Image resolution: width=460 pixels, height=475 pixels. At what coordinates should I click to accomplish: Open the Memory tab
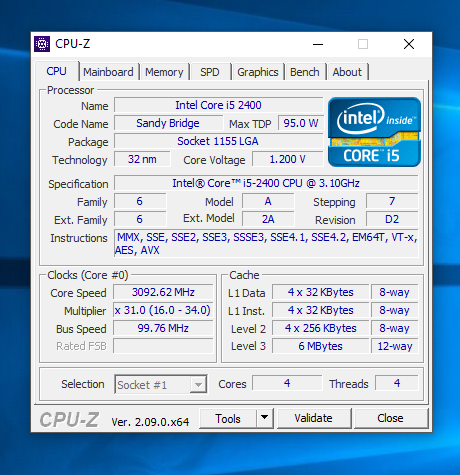point(164,72)
